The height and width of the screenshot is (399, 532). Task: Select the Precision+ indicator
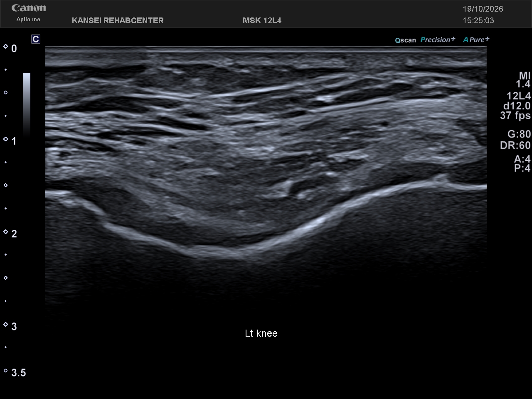pyautogui.click(x=438, y=39)
